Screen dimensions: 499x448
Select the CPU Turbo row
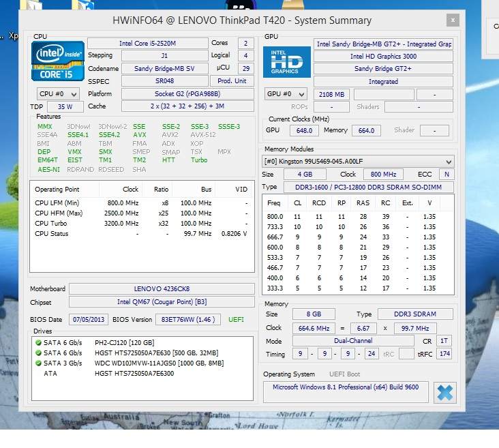pos(142,223)
